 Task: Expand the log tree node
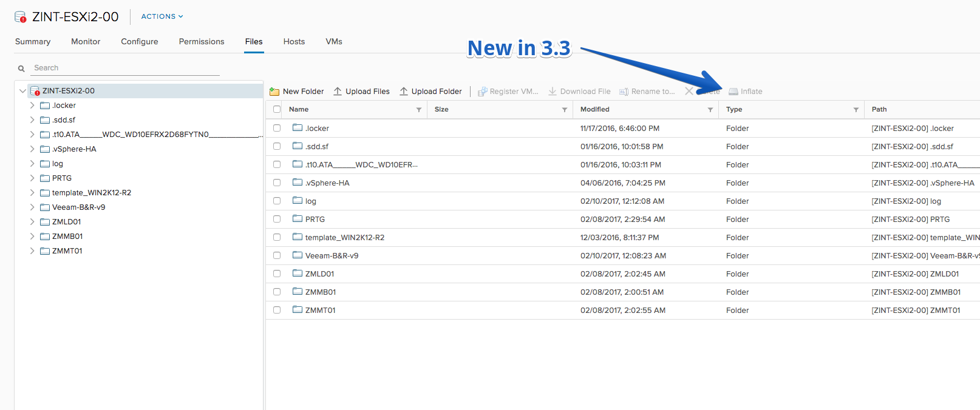click(32, 164)
